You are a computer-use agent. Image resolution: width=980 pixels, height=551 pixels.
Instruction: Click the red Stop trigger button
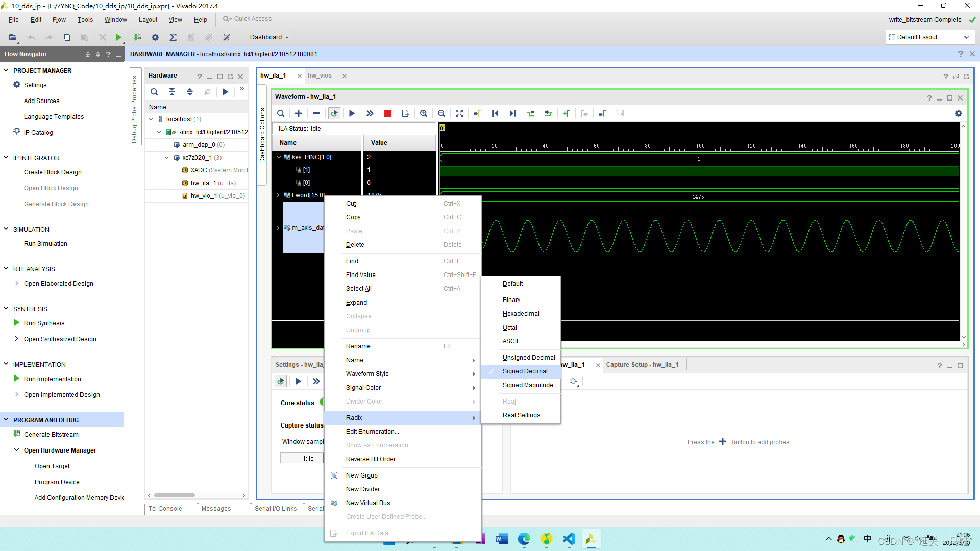pyautogui.click(x=388, y=113)
